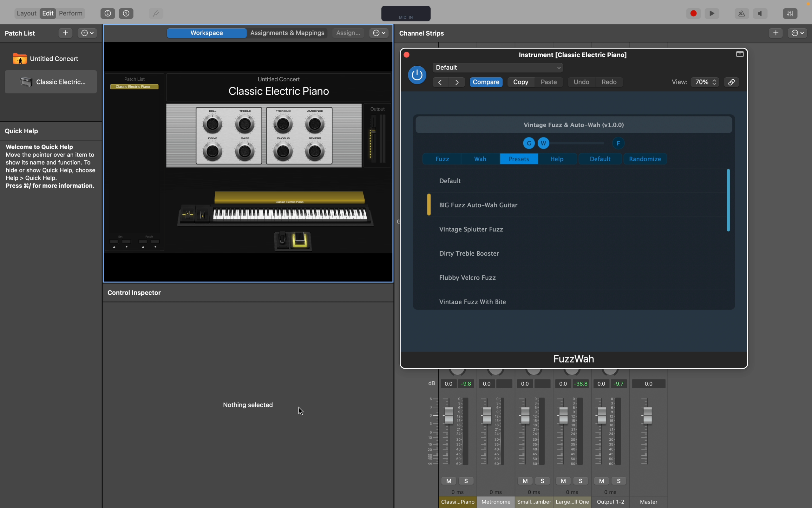The height and width of the screenshot is (508, 812).
Task: Open Patch List action menu
Action: [87, 33]
